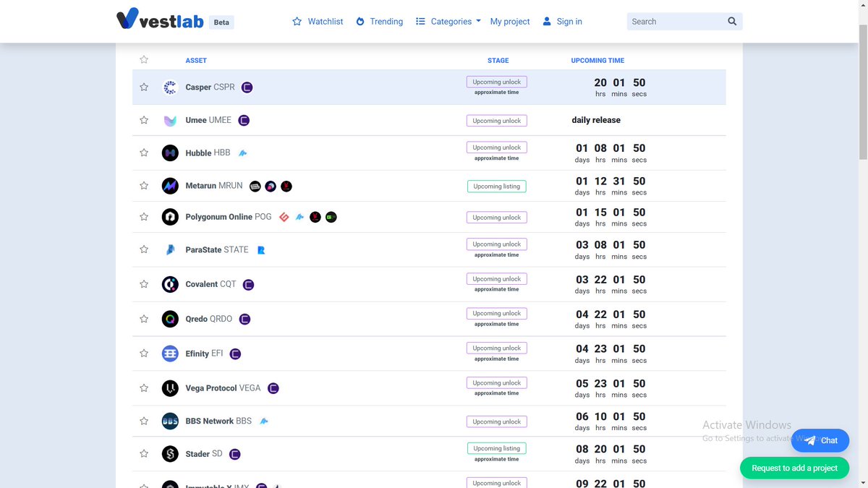Star the Vega Protocol row
Viewport: 868px width, 488px height.
(144, 388)
